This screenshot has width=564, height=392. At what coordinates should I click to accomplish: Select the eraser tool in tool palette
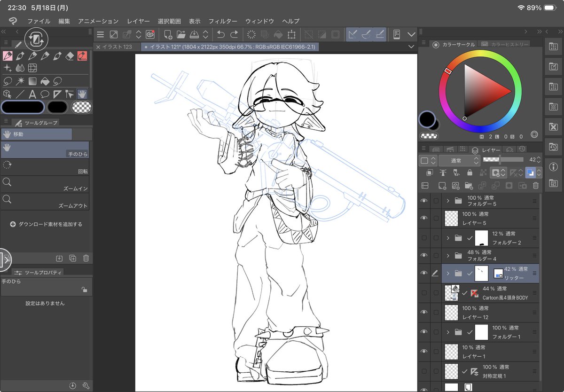70,56
